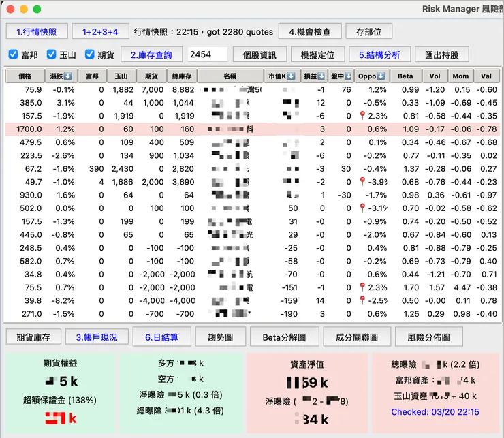Sort by 名稱 column header
The height and width of the screenshot is (438, 504).
point(230,76)
